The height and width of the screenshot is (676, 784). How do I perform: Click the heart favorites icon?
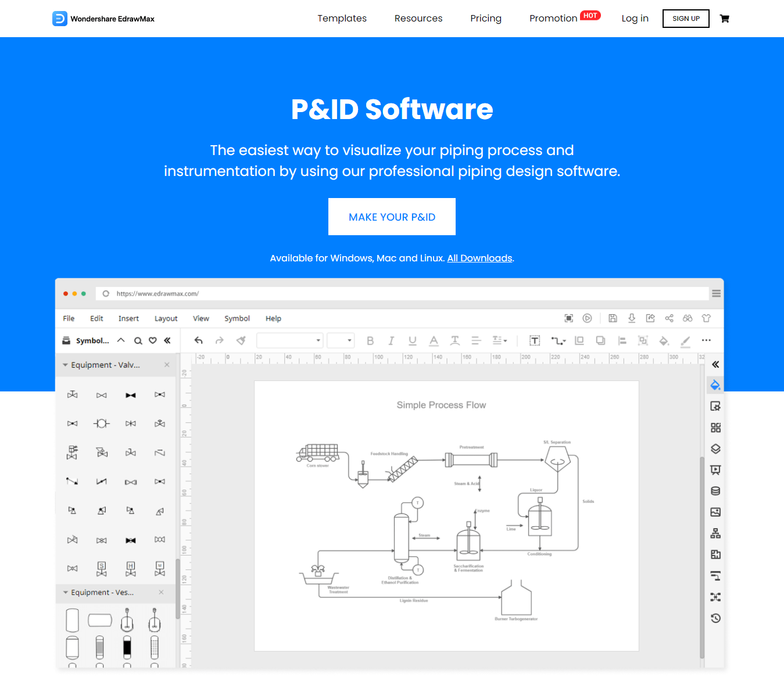point(153,340)
